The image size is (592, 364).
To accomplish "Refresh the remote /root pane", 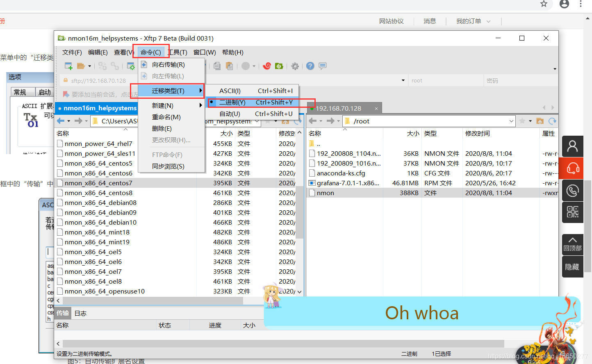I will [x=552, y=121].
